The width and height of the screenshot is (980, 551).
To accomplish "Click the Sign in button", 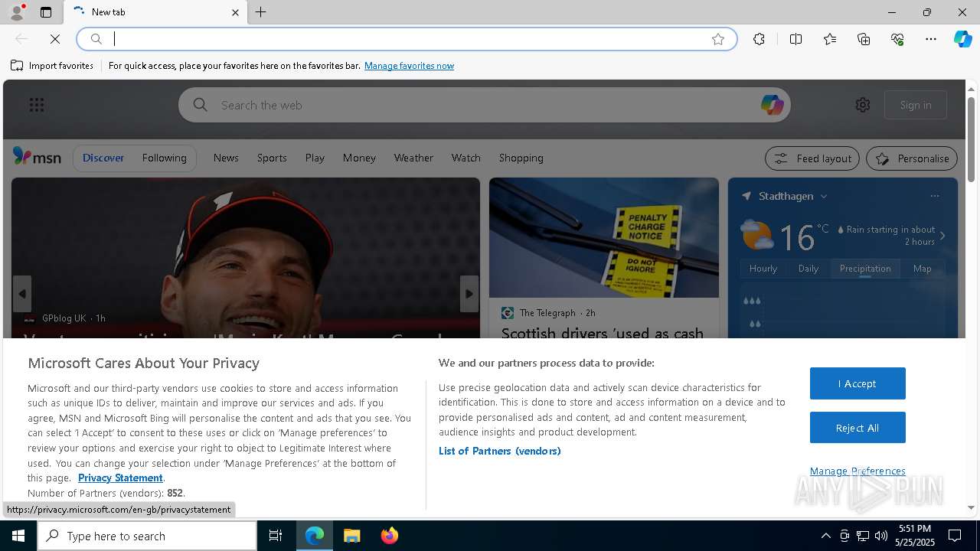I will pos(916,105).
